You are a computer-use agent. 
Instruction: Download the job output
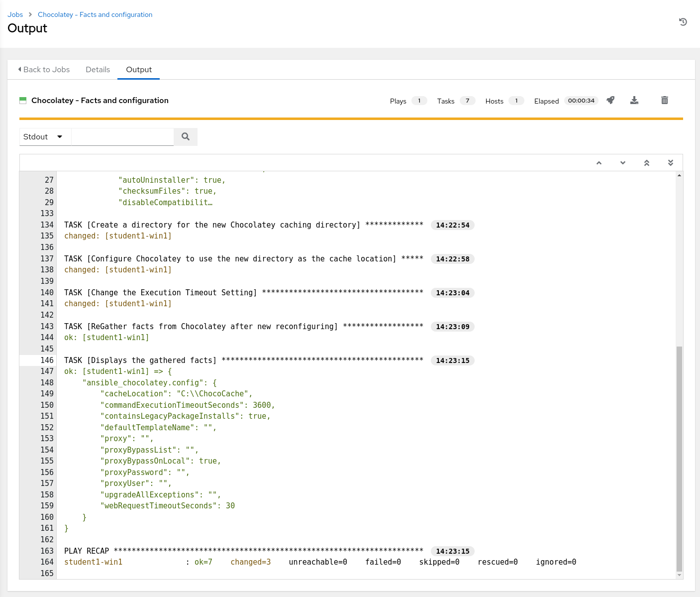click(x=634, y=100)
